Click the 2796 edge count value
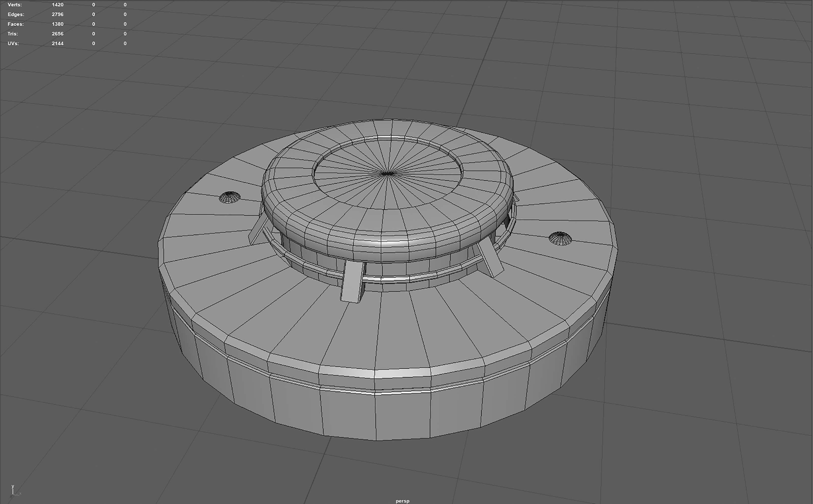This screenshot has width=813, height=504. (x=57, y=14)
